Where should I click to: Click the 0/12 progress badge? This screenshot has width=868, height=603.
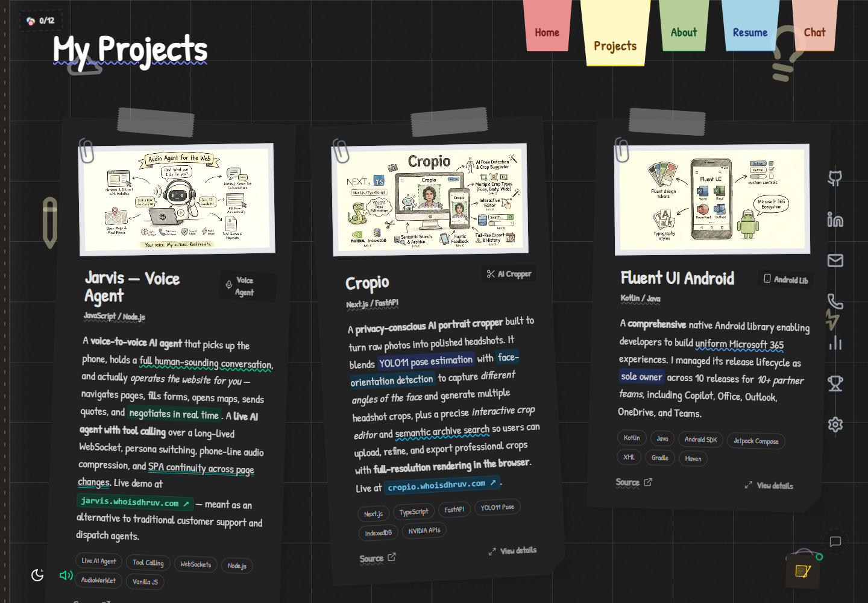click(x=40, y=21)
